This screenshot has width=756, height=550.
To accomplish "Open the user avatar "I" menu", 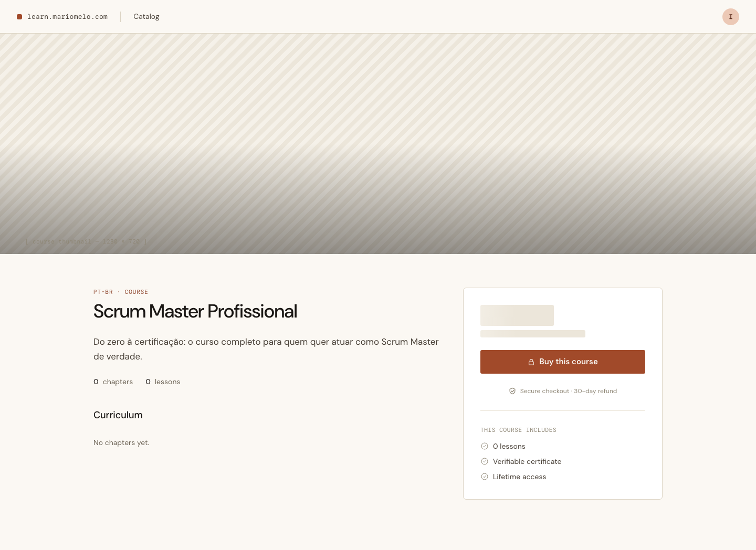I will point(730,17).
